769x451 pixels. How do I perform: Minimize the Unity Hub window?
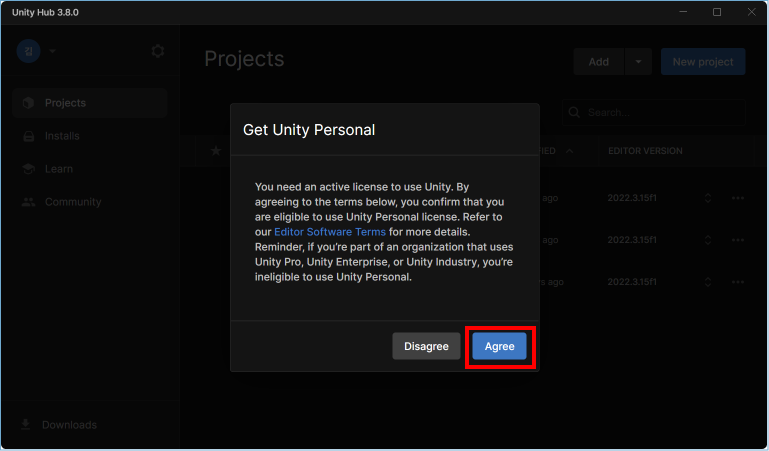pos(683,12)
